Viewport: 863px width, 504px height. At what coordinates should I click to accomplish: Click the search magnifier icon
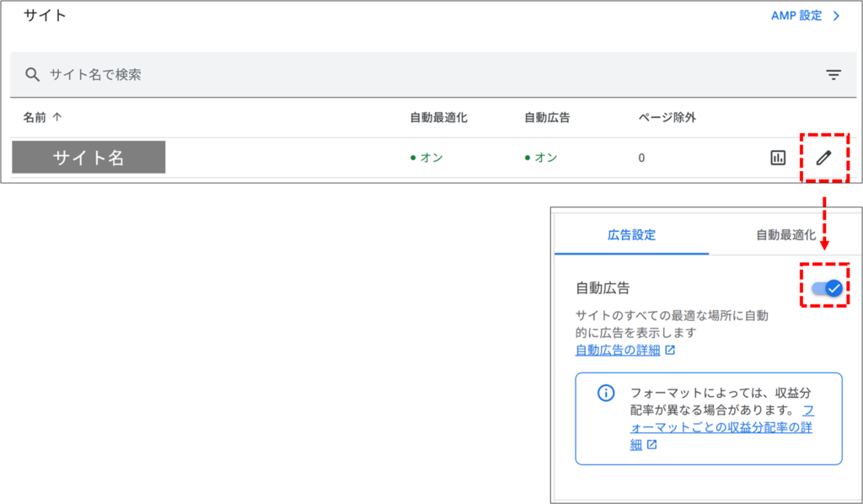pos(32,74)
